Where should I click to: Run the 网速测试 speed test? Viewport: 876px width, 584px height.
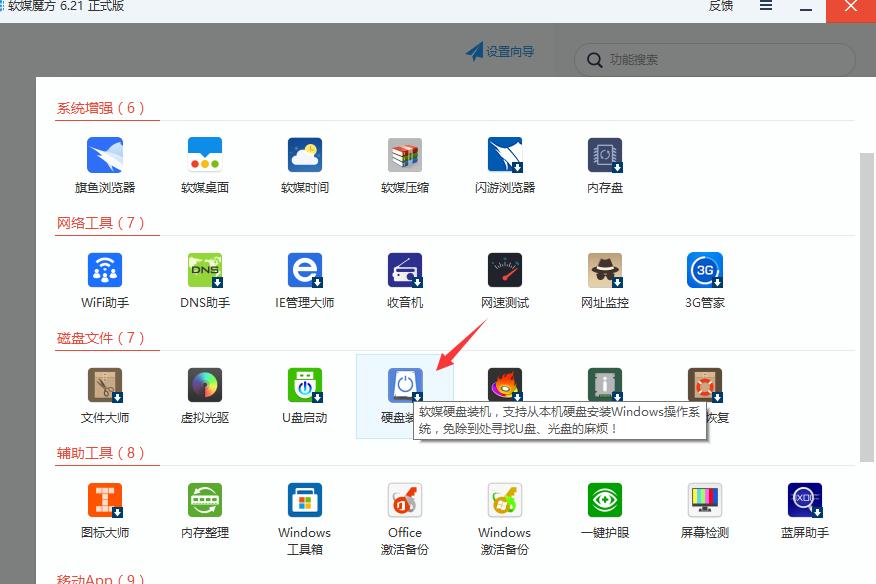point(504,270)
